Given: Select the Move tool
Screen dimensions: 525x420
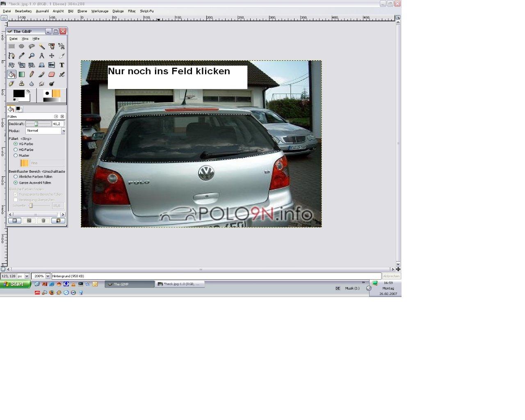Looking at the screenshot, I should [52, 56].
